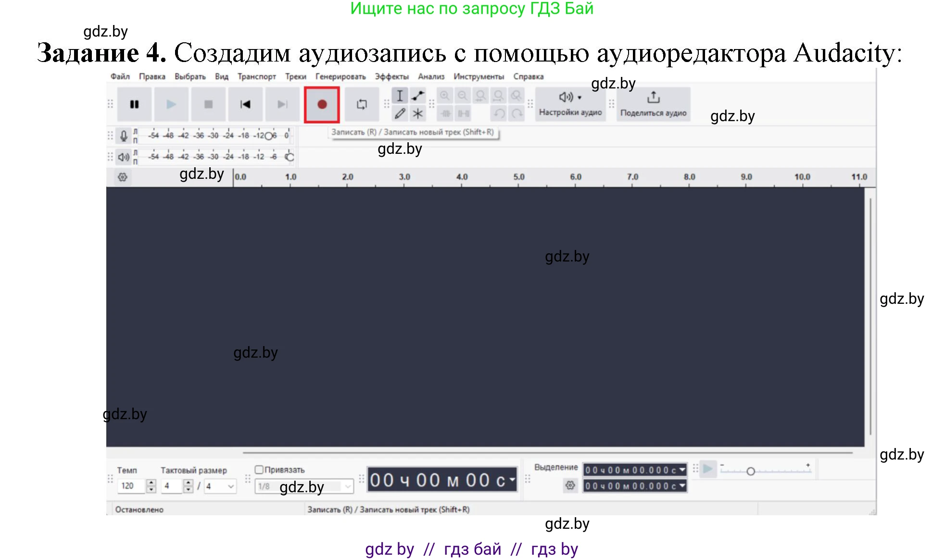Screen dimensions: 945x560
Task: Select the Multi-tool (asterisk) icon
Action: pyautogui.click(x=417, y=113)
